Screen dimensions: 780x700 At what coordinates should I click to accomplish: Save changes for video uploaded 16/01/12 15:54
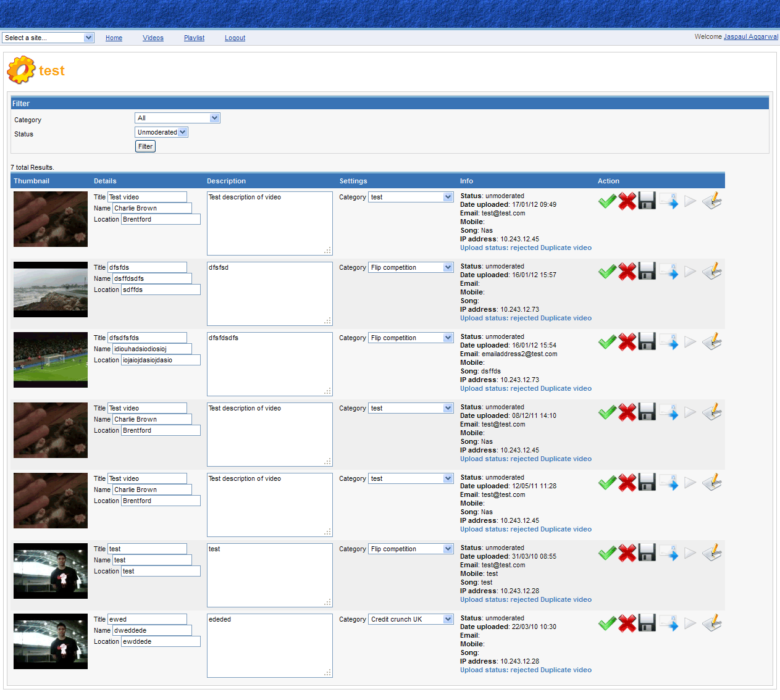(647, 342)
